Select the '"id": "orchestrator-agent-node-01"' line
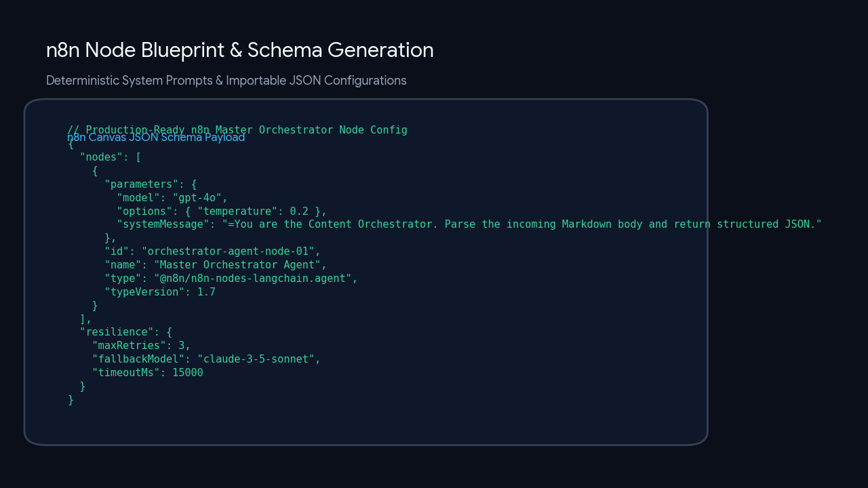 pyautogui.click(x=212, y=251)
